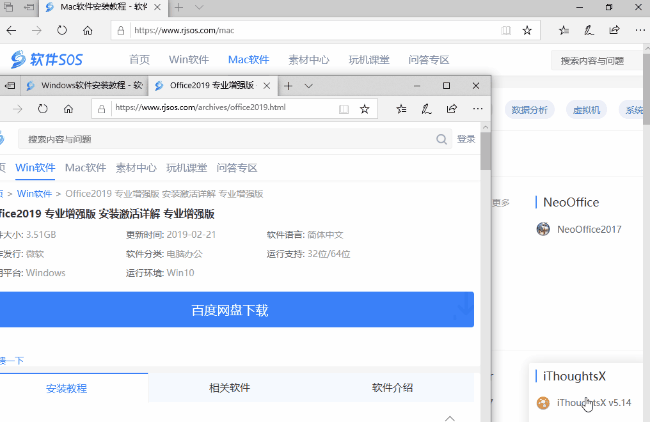Open Mac软件 menu in the front window

coord(85,167)
